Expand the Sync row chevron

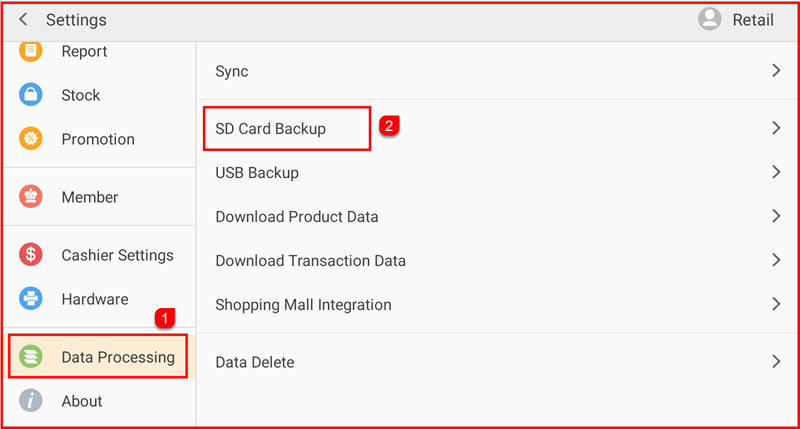point(776,71)
